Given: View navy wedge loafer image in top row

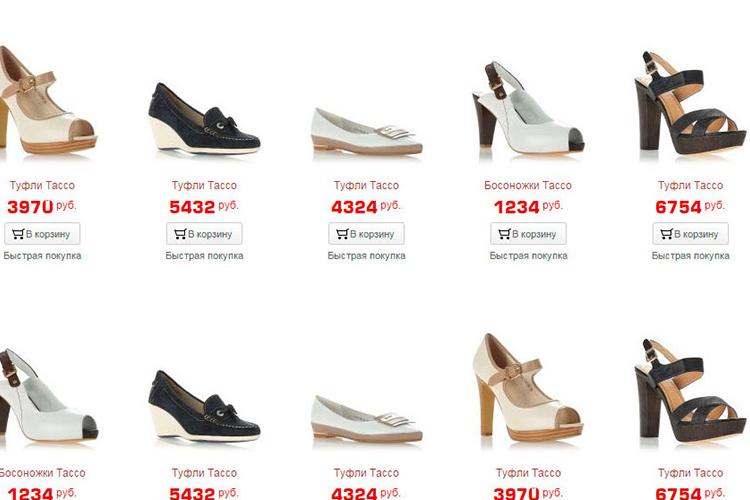Looking at the screenshot, I should tap(204, 119).
